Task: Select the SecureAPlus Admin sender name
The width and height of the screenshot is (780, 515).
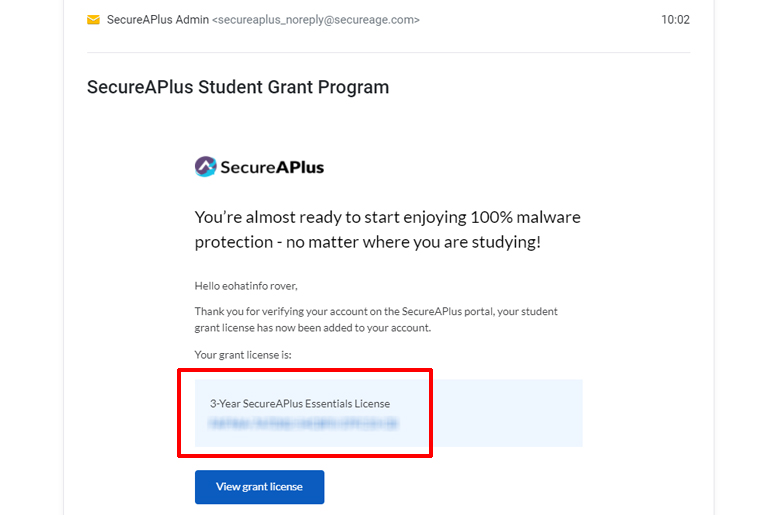Action: tap(158, 20)
